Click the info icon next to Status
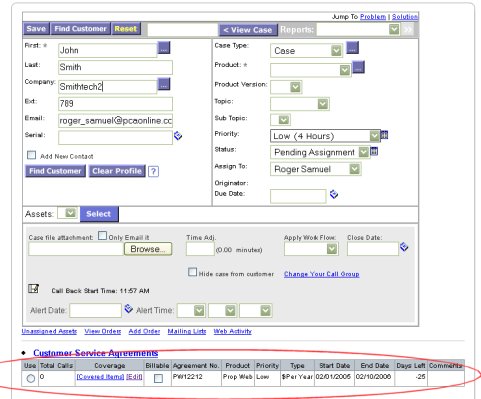 coord(374,151)
